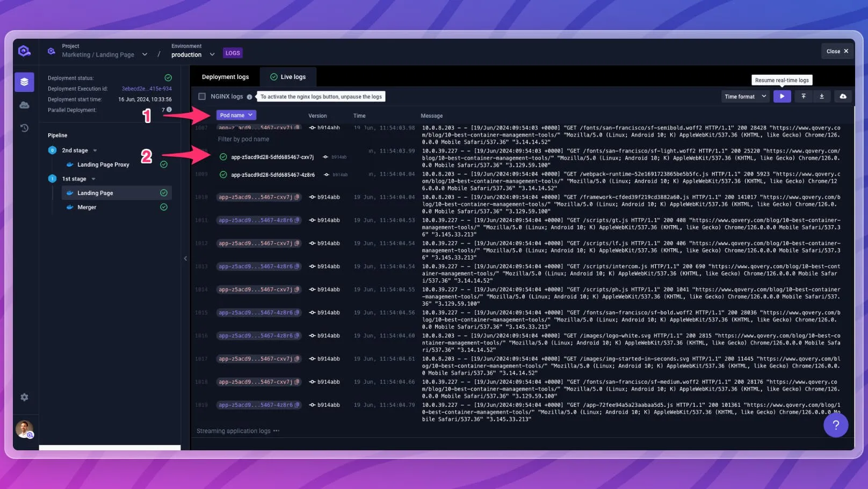The height and width of the screenshot is (489, 868).
Task: Download the logs with the download icon
Action: point(822,96)
